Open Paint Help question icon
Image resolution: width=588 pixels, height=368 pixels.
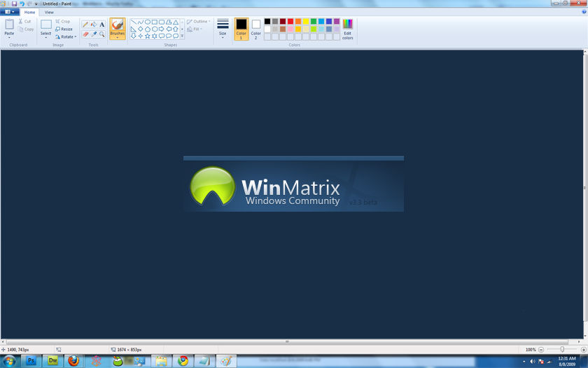coord(584,12)
